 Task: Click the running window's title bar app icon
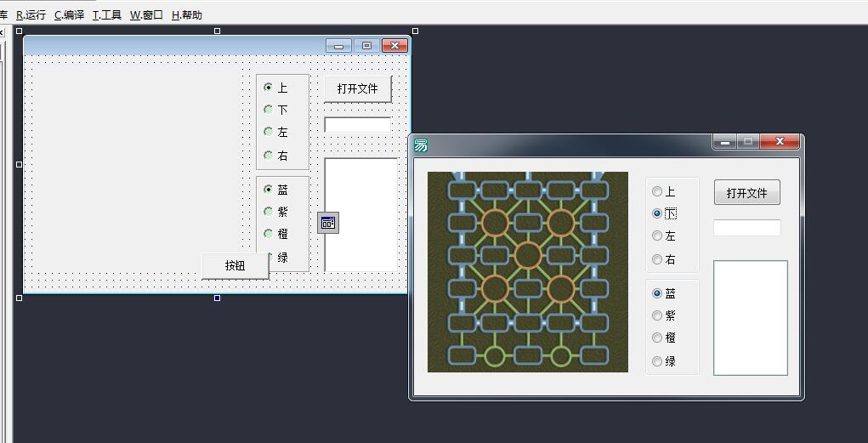point(420,145)
